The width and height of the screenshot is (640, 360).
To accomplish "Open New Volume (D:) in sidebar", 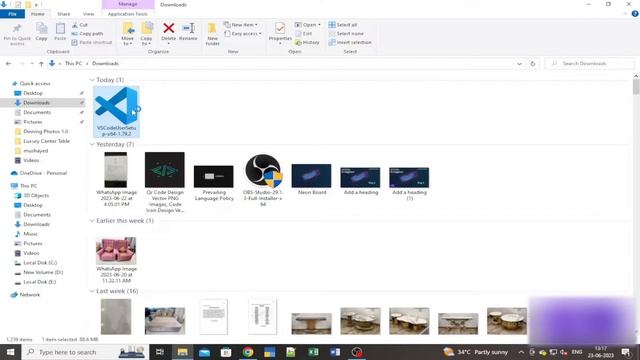I will [x=43, y=272].
